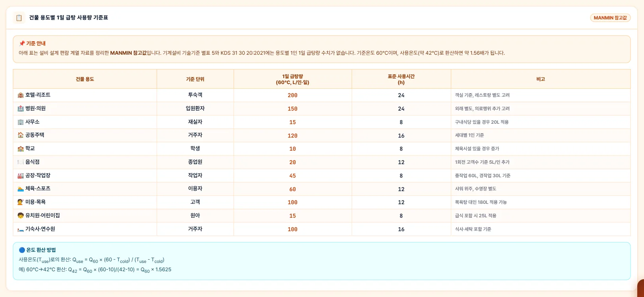Click the house icon next to 공동주택

pyautogui.click(x=21, y=135)
